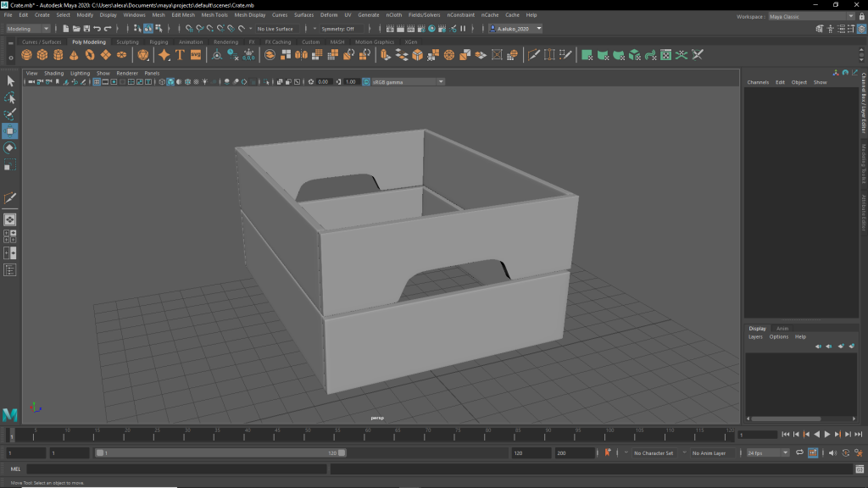Click the Play forwards button
Screen dimensions: 868x488
(x=827, y=435)
